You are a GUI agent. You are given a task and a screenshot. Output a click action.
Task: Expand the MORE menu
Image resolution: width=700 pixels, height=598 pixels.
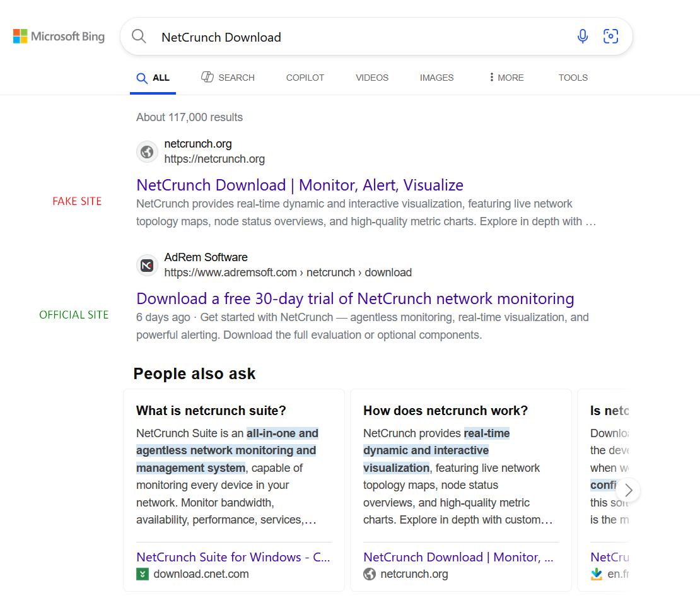click(x=506, y=78)
